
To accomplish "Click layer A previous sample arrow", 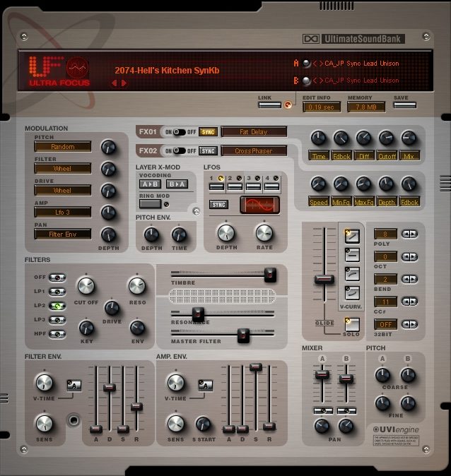I will click(x=315, y=64).
